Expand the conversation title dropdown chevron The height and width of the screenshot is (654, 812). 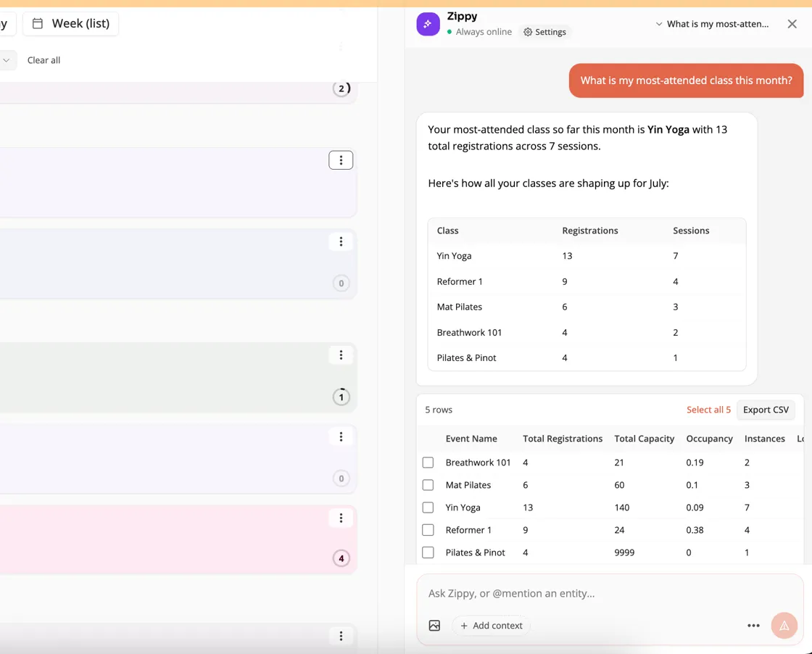coord(659,24)
